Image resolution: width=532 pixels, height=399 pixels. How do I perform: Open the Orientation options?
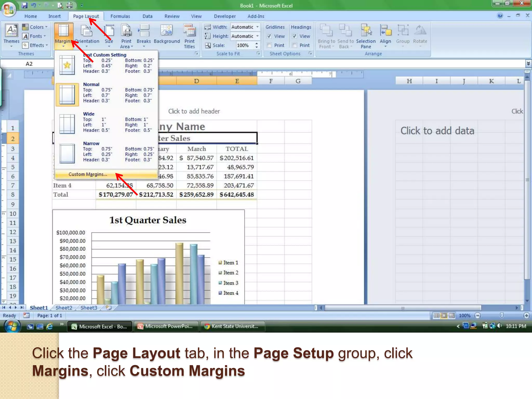tap(87, 36)
